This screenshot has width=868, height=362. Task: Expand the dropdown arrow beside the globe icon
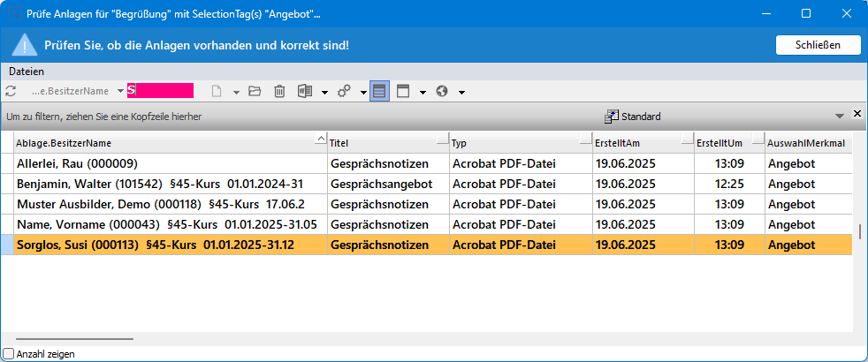coord(461,92)
